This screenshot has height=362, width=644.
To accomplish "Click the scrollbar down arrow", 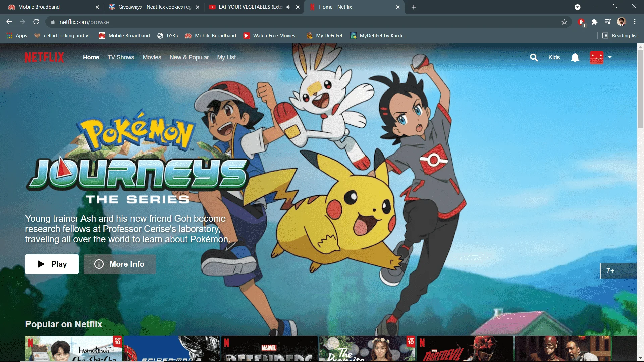I will (x=640, y=358).
